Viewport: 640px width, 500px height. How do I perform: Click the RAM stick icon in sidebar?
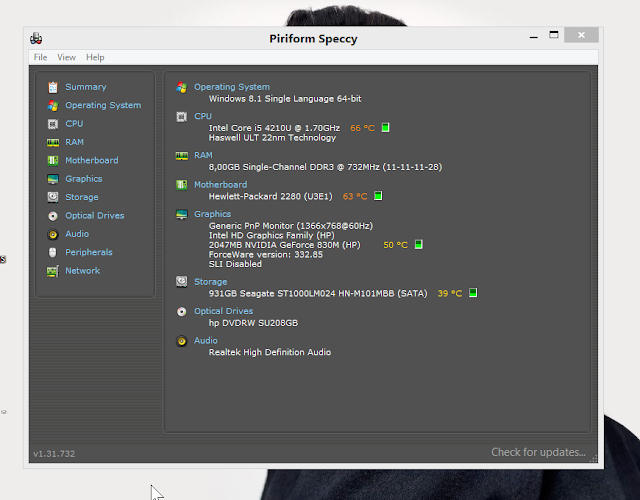[53, 142]
